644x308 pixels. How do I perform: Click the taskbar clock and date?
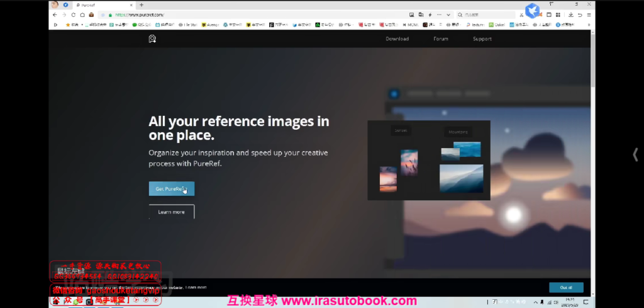point(570,302)
